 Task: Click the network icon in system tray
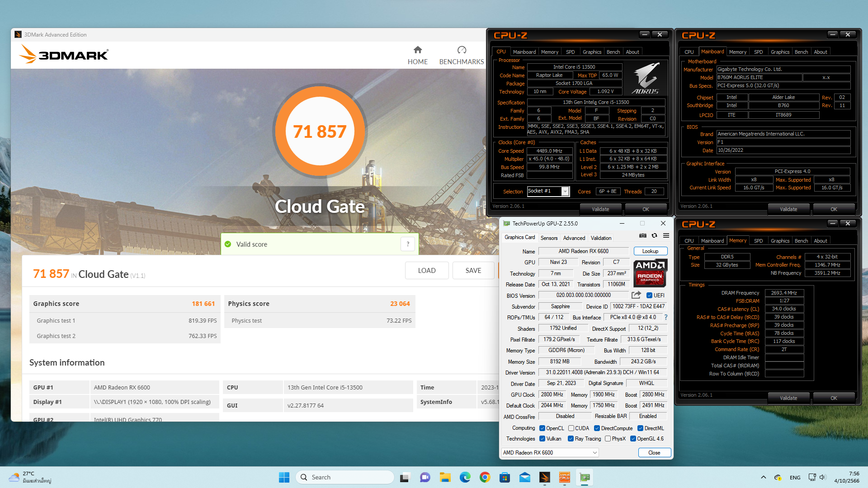[x=812, y=477]
